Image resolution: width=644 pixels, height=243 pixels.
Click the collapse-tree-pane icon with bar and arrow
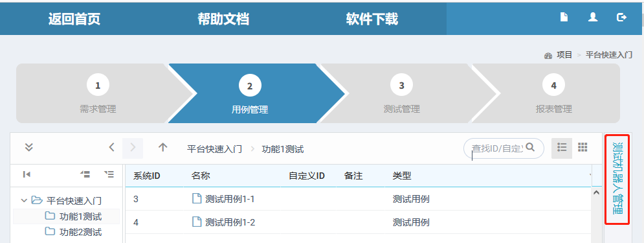point(27,175)
